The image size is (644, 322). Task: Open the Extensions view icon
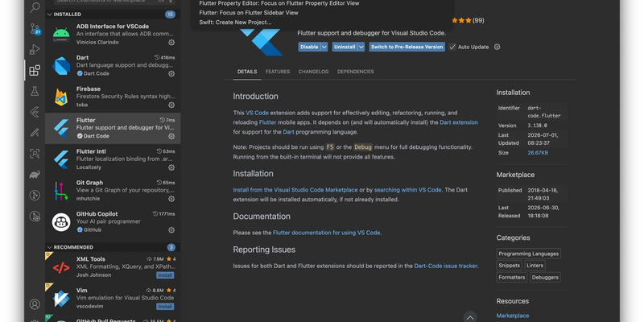[x=35, y=70]
